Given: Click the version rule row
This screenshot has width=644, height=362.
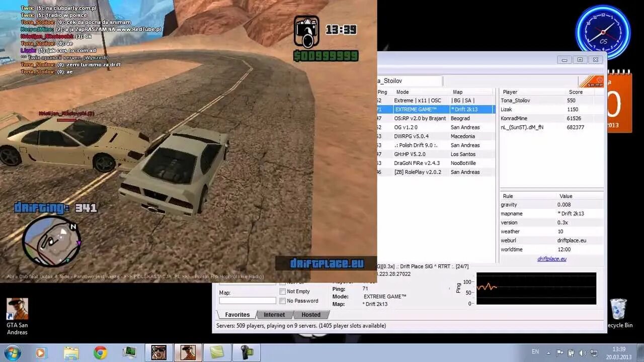Looking at the screenshot, I should tap(551, 223).
